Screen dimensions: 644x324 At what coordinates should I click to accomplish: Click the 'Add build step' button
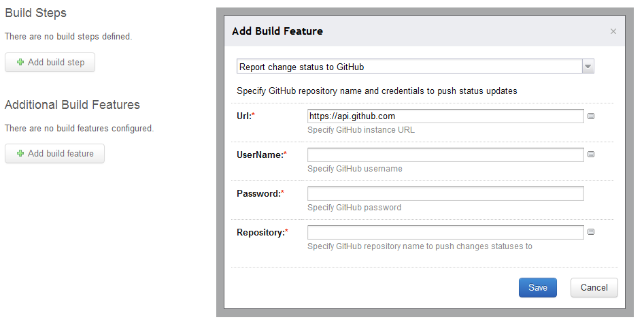[x=50, y=63]
